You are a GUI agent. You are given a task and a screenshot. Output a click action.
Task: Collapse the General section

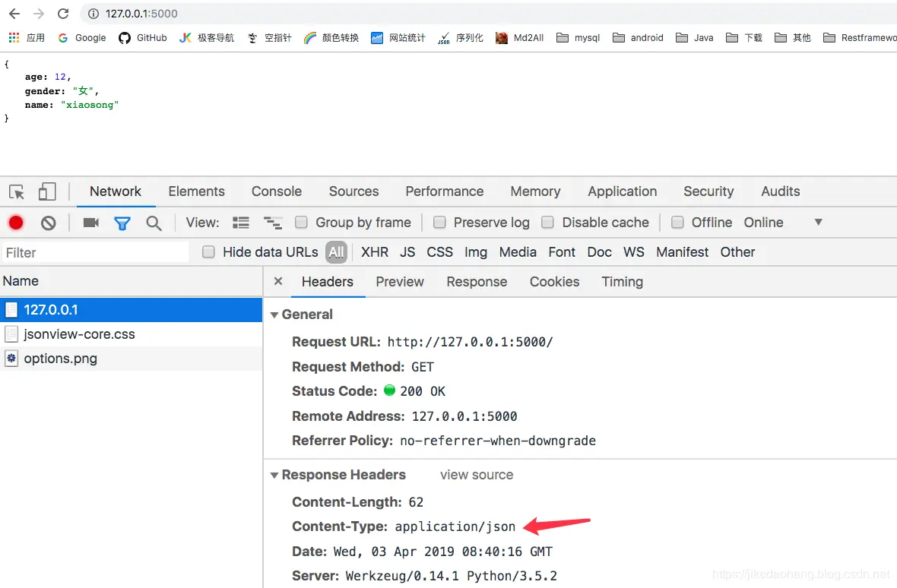(x=274, y=315)
